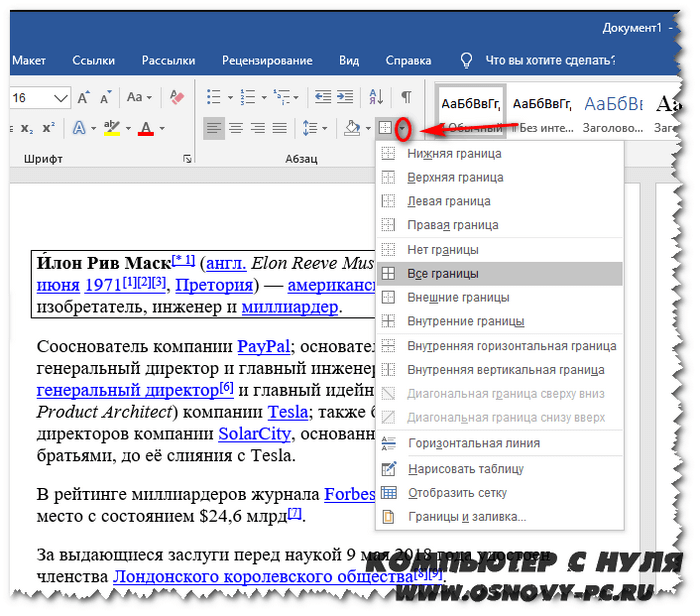Expand the highlight color dropdown arrow
Viewport: 700px width, 616px height.
coord(128,129)
